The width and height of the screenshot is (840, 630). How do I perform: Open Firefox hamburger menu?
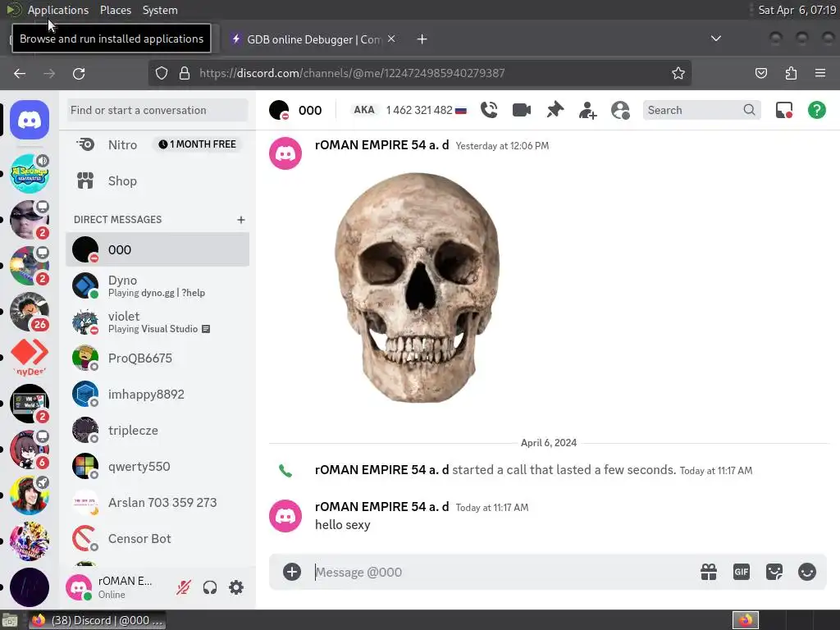tap(820, 73)
